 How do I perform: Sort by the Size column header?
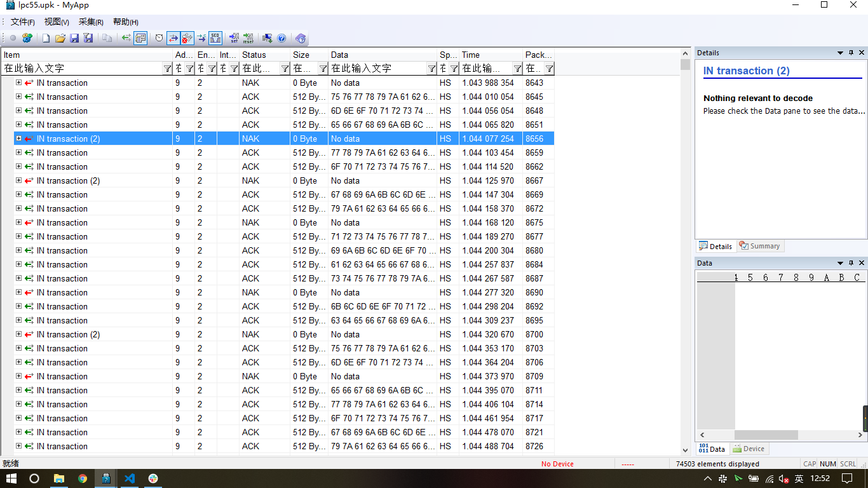tap(309, 55)
